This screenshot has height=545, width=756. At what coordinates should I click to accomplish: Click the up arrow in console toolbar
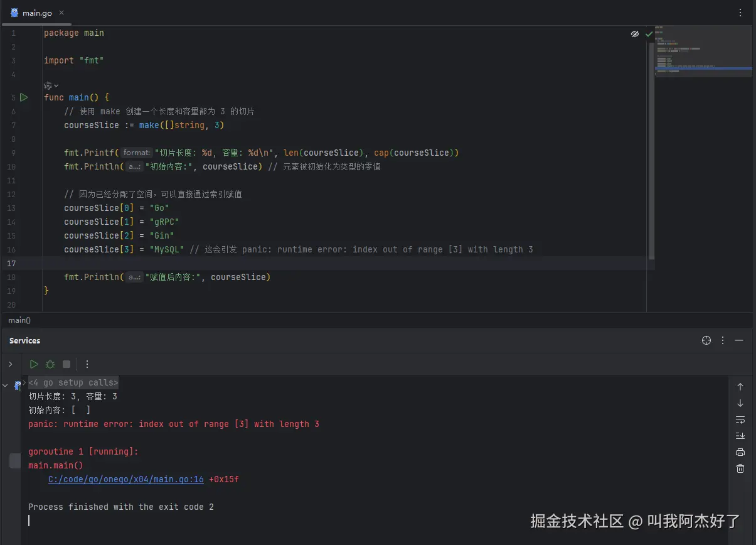[740, 387]
